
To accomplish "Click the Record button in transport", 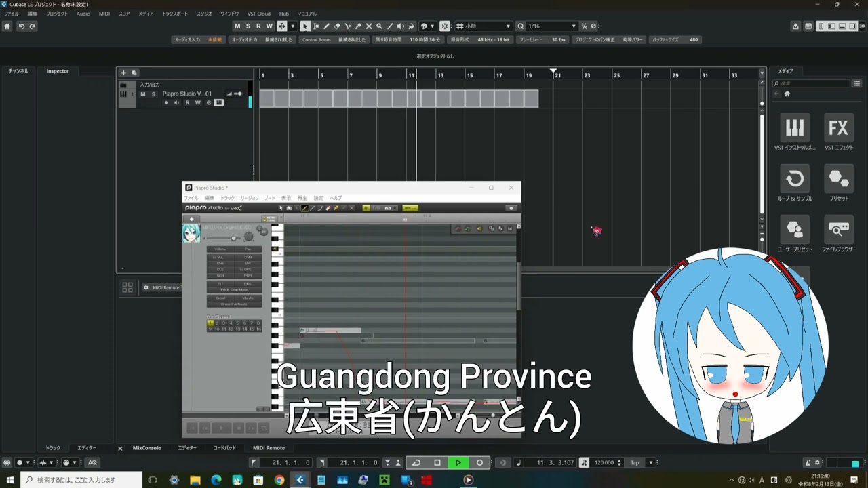I will pyautogui.click(x=479, y=463).
